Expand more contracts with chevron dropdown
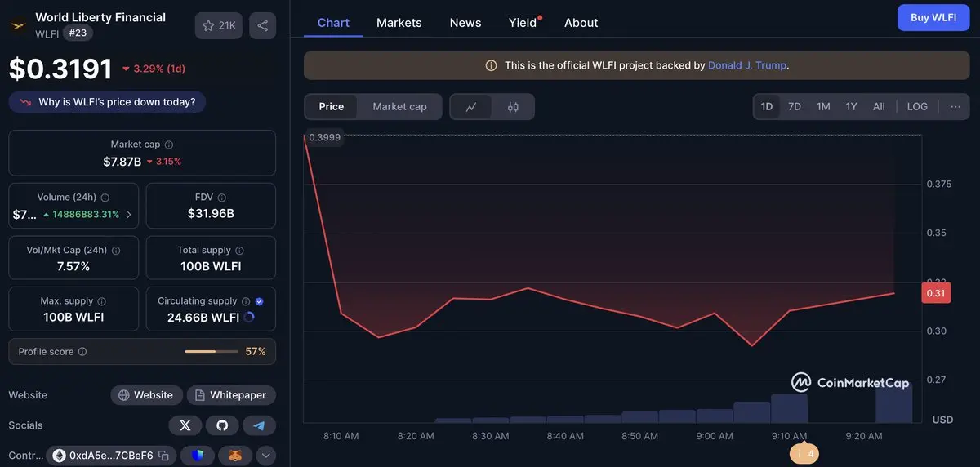This screenshot has height=467, width=980. pyautogui.click(x=266, y=456)
